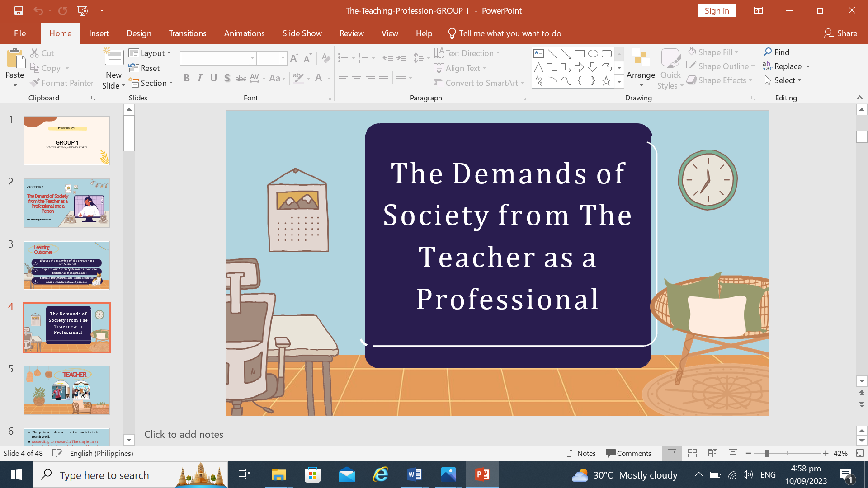
Task: Switch to the Insert tab
Action: (99, 33)
